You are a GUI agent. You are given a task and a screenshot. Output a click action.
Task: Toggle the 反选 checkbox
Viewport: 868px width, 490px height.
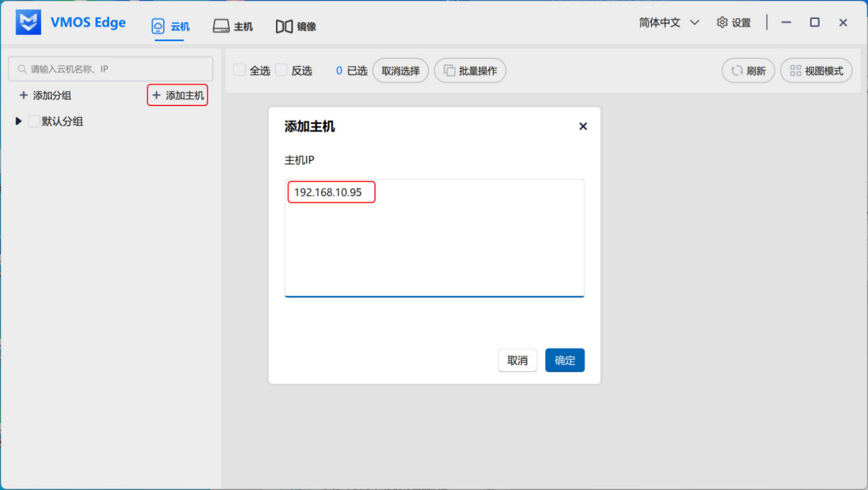(281, 70)
